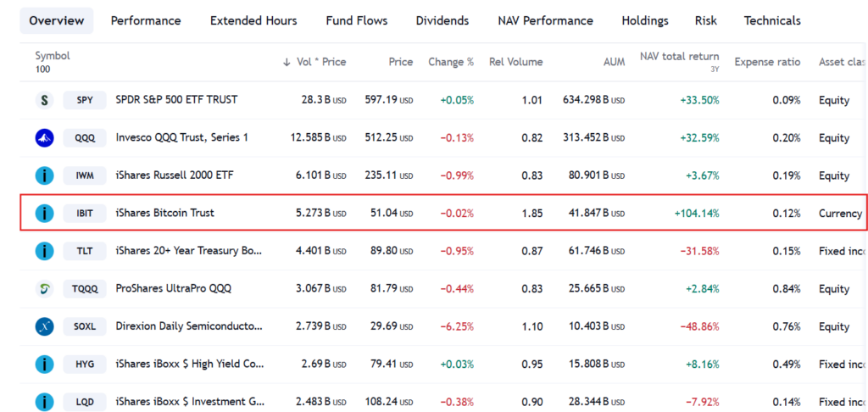The width and height of the screenshot is (868, 412).
Task: Click SPY AUM value 634.298 B
Action: [x=594, y=100]
